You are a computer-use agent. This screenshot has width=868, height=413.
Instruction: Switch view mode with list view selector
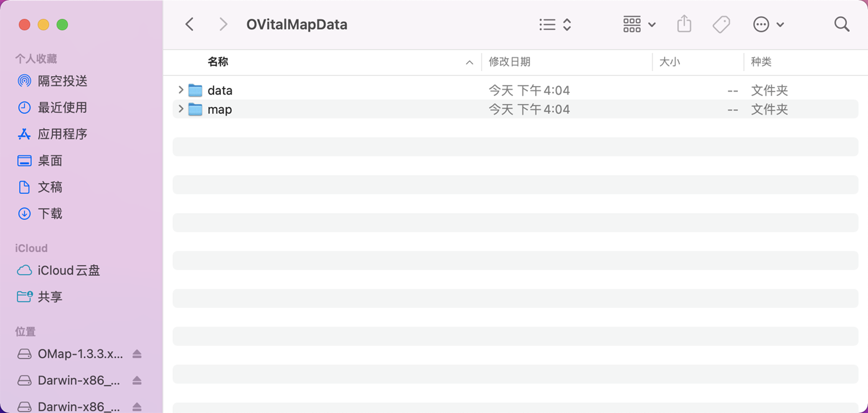pyautogui.click(x=555, y=24)
